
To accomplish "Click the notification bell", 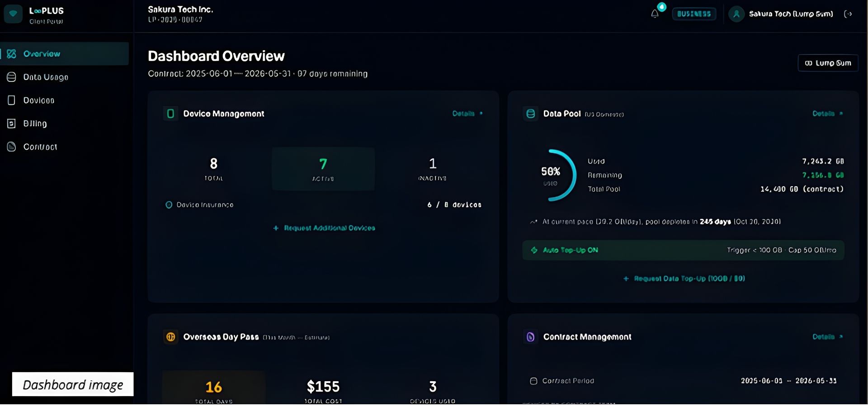I will (x=655, y=14).
